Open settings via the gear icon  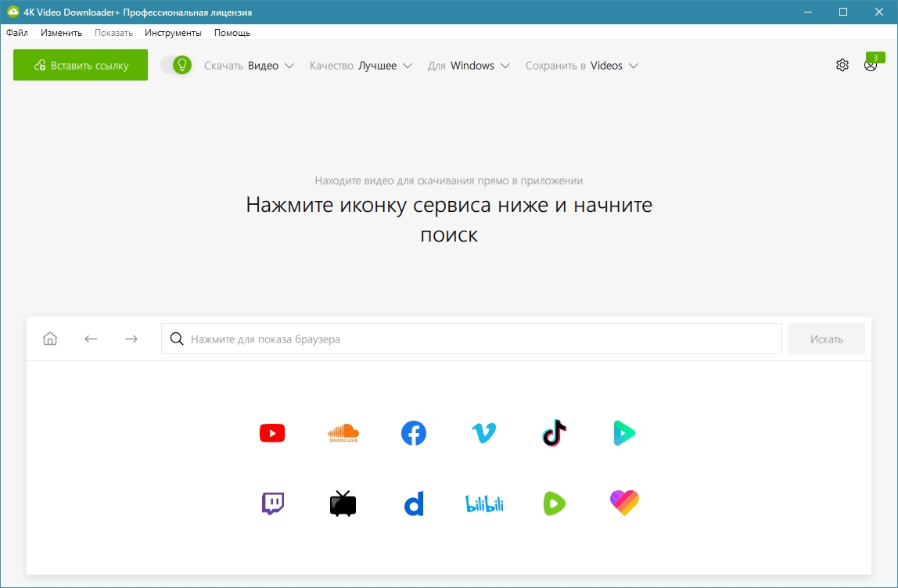point(842,65)
